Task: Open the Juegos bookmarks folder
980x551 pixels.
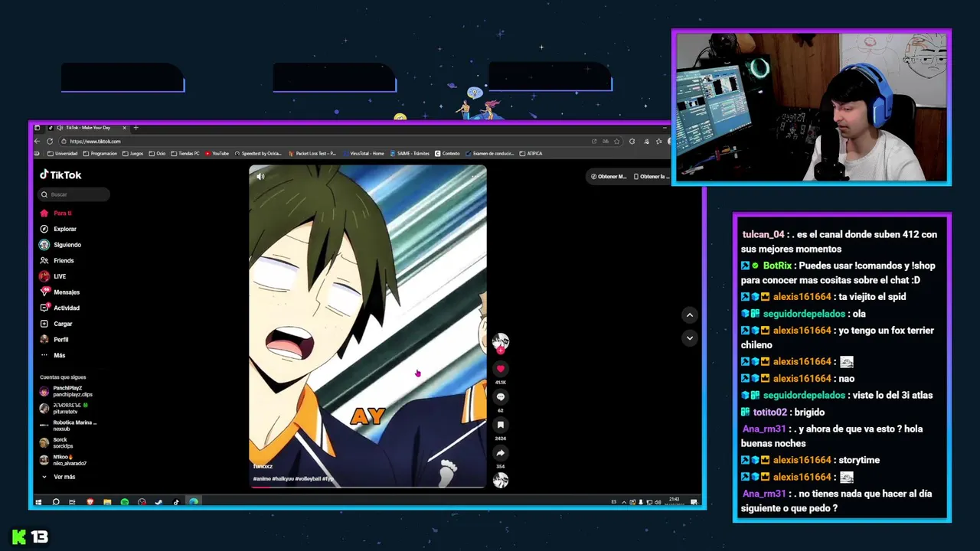Action: pos(132,154)
